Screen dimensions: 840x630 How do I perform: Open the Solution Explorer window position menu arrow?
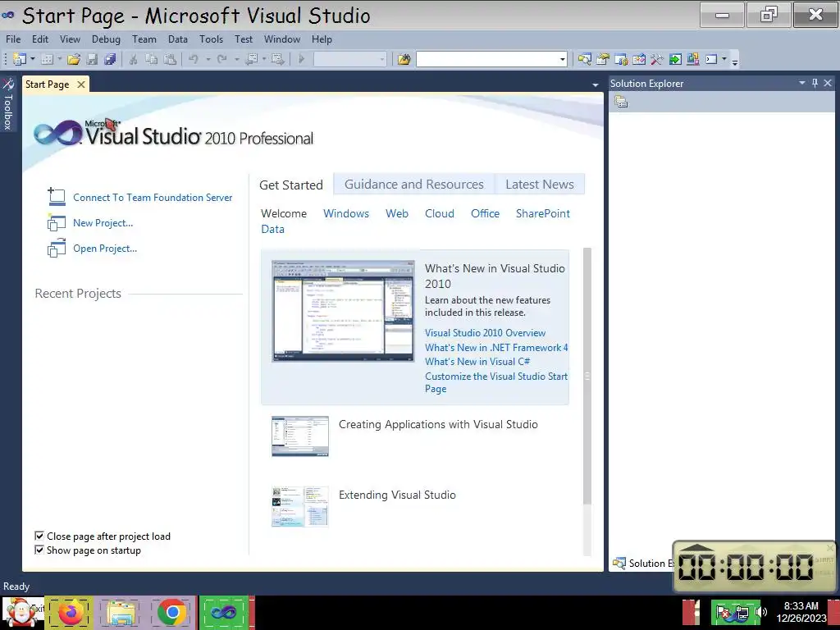click(802, 83)
